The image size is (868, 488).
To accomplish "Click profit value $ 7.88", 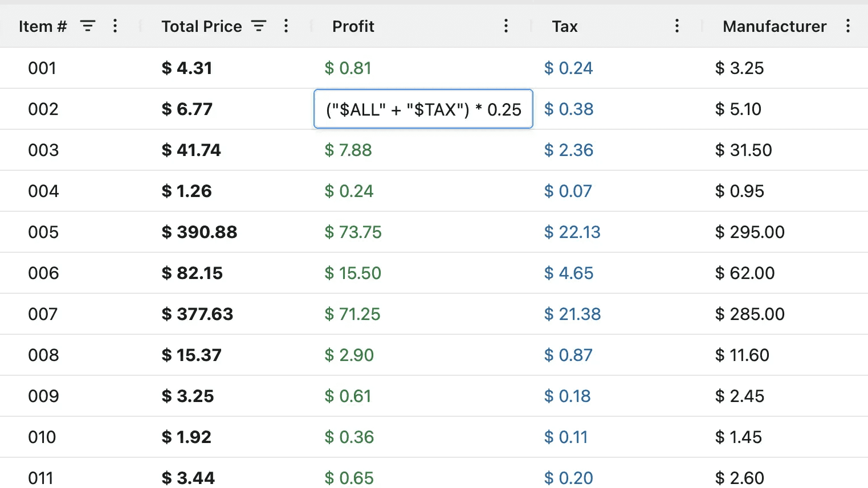I will (x=348, y=150).
